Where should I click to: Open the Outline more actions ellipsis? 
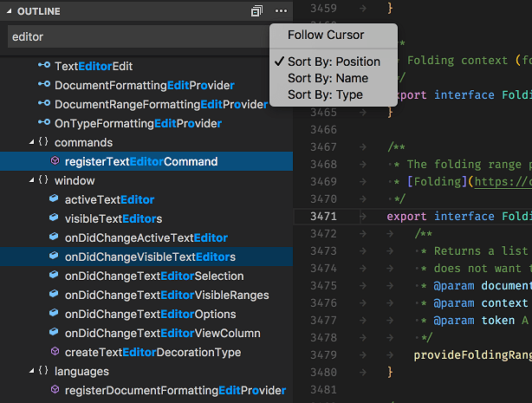[x=281, y=11]
